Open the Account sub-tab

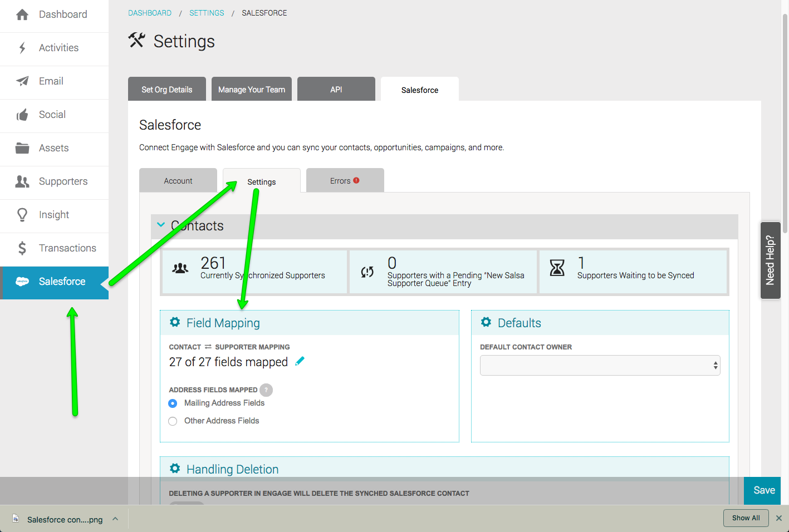coord(178,181)
